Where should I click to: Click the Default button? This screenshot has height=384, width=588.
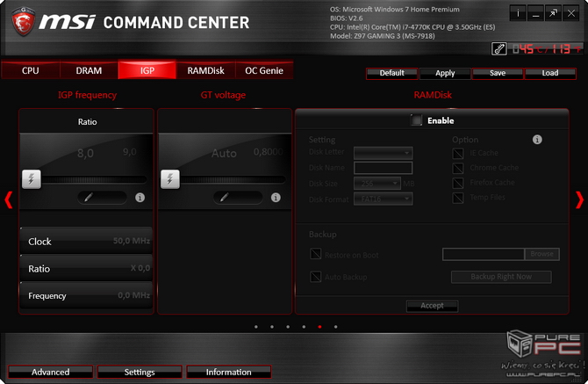click(x=392, y=73)
